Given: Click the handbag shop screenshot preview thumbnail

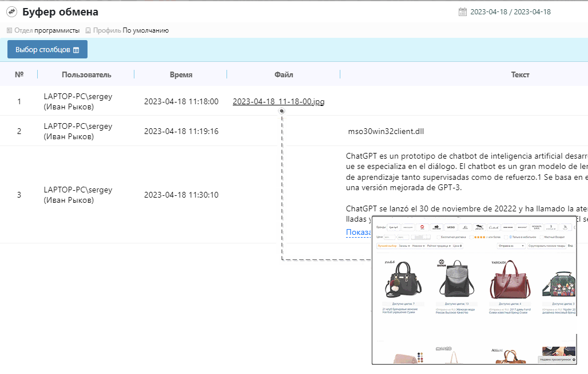Looking at the screenshot, I should [x=474, y=290].
